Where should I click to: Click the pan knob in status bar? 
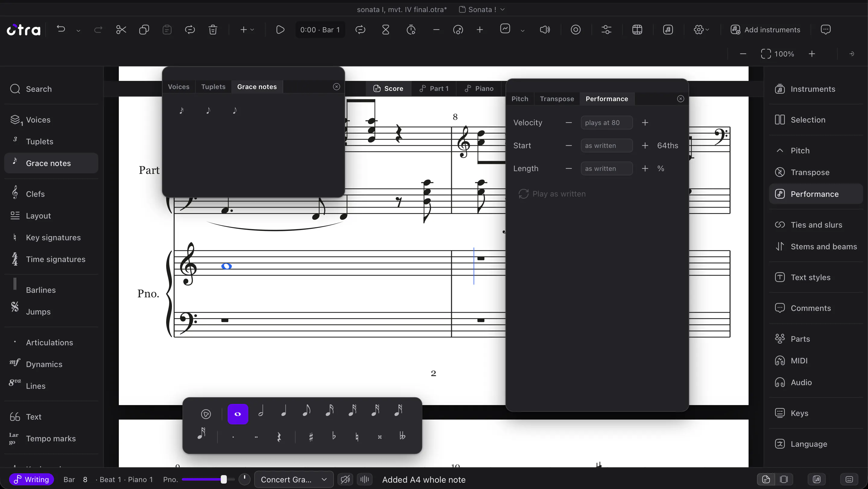pyautogui.click(x=244, y=479)
